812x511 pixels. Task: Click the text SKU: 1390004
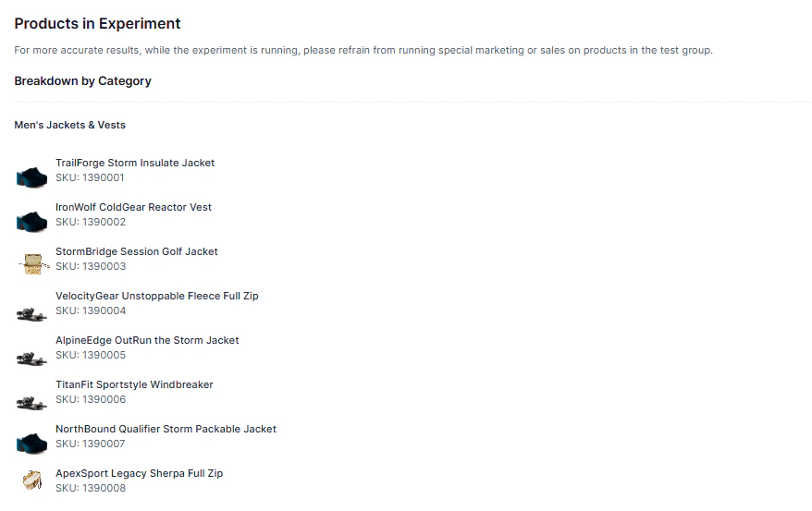[x=91, y=310]
